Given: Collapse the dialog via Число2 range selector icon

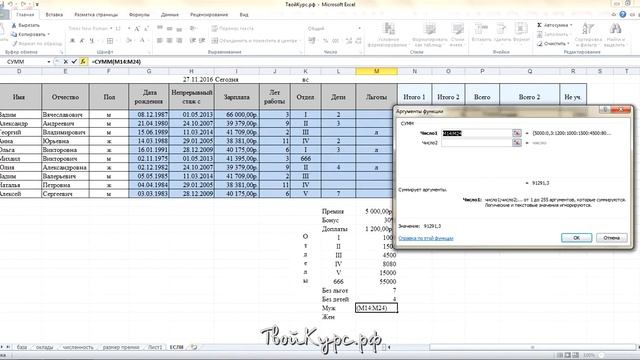Looking at the screenshot, I should 517,143.
